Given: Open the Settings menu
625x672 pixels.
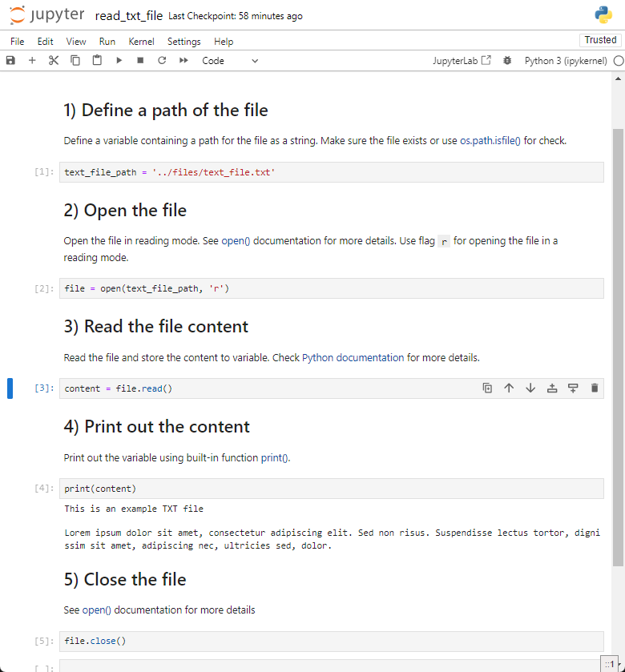Looking at the screenshot, I should [x=184, y=42].
